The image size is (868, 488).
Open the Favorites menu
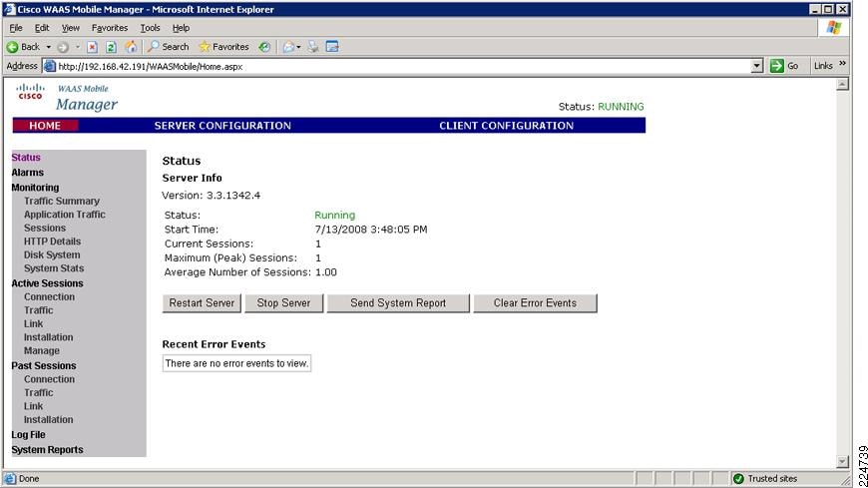pos(110,28)
